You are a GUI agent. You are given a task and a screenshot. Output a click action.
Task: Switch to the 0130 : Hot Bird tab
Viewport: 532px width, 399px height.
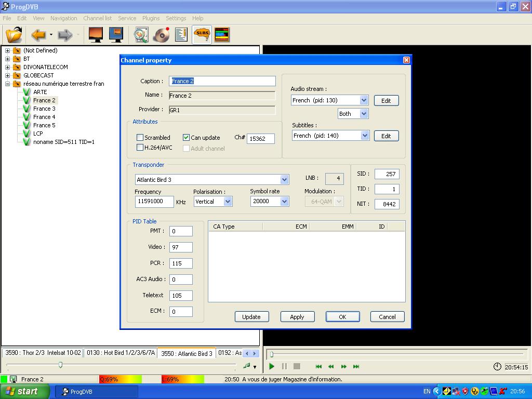pyautogui.click(x=121, y=353)
